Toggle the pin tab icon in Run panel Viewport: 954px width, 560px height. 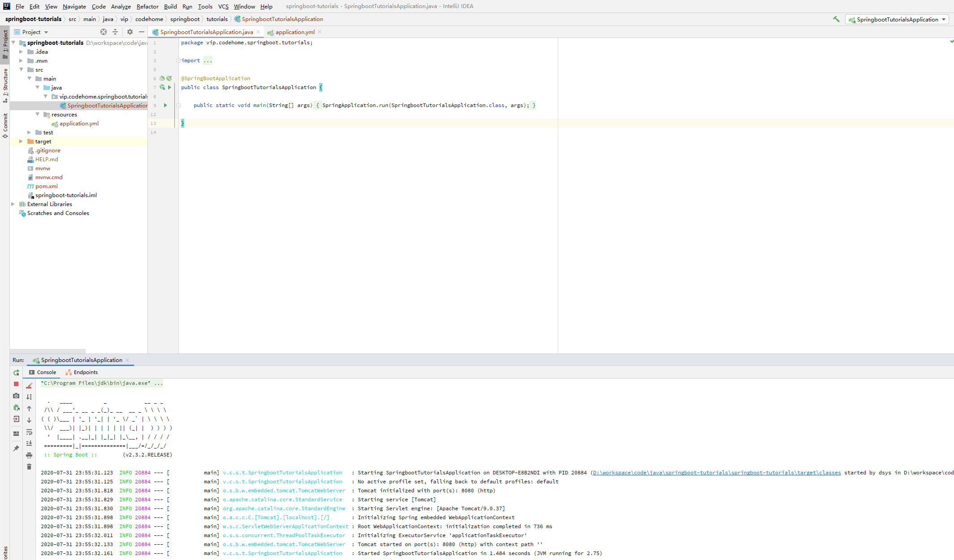[x=16, y=448]
